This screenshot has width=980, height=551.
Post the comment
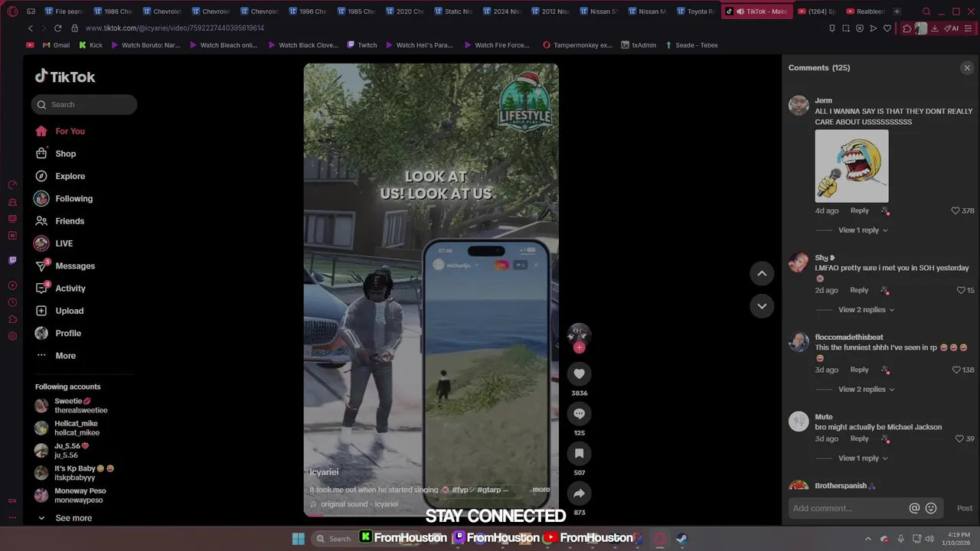965,508
